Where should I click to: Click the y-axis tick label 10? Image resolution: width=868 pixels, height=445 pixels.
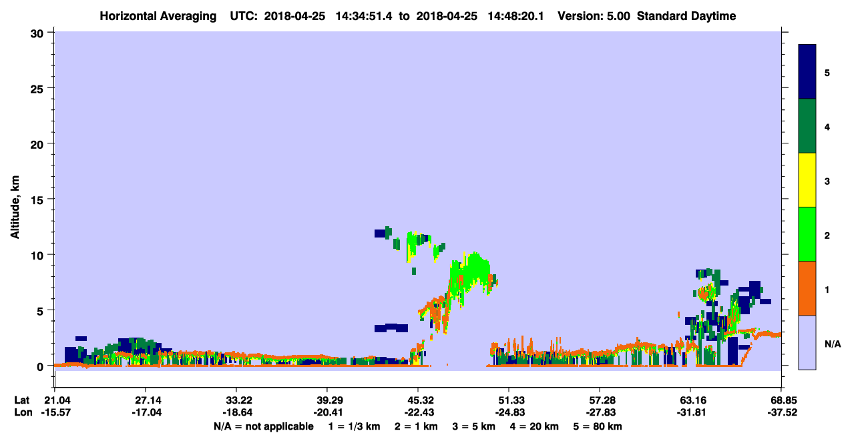(x=39, y=255)
